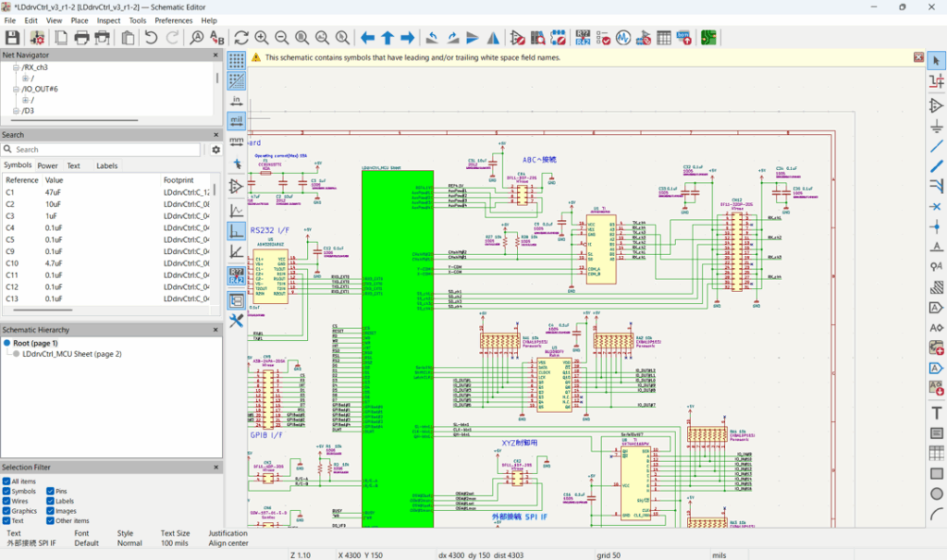The height and width of the screenshot is (560, 947).
Task: Select the Add Power Symbol tool
Action: click(936, 126)
